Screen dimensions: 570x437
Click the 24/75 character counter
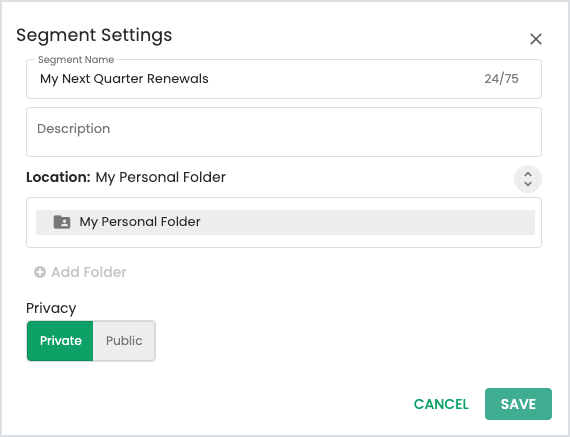tap(501, 79)
